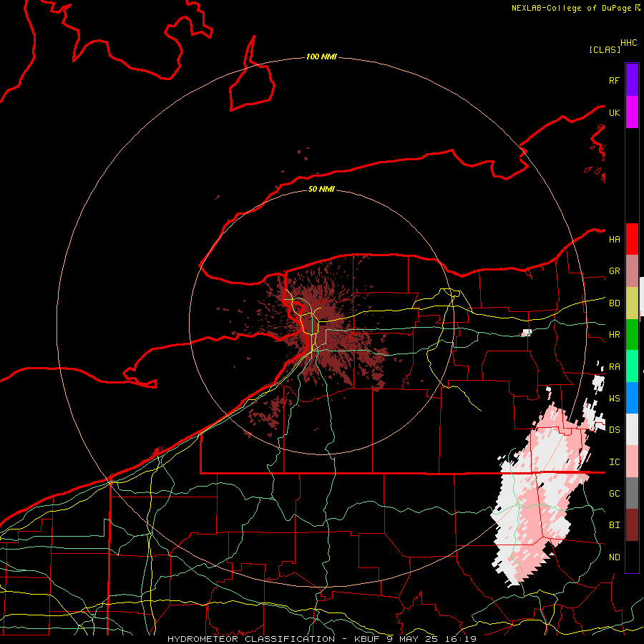Click the HHC product code text
This screenshot has width=644, height=644.
[x=628, y=43]
